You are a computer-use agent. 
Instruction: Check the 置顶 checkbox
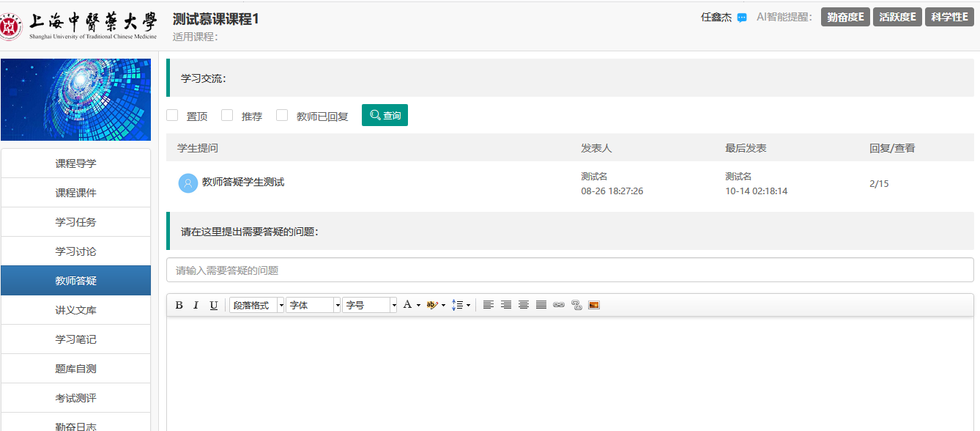click(x=173, y=115)
